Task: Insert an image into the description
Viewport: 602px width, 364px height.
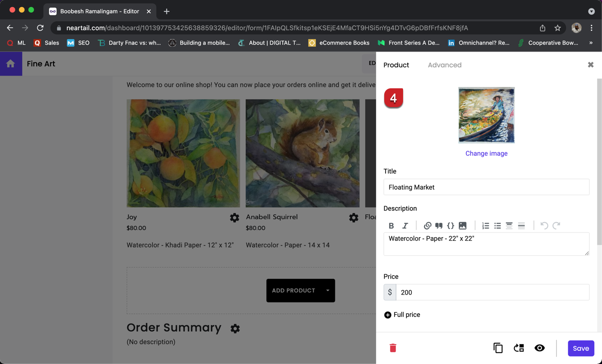Action: pyautogui.click(x=462, y=225)
